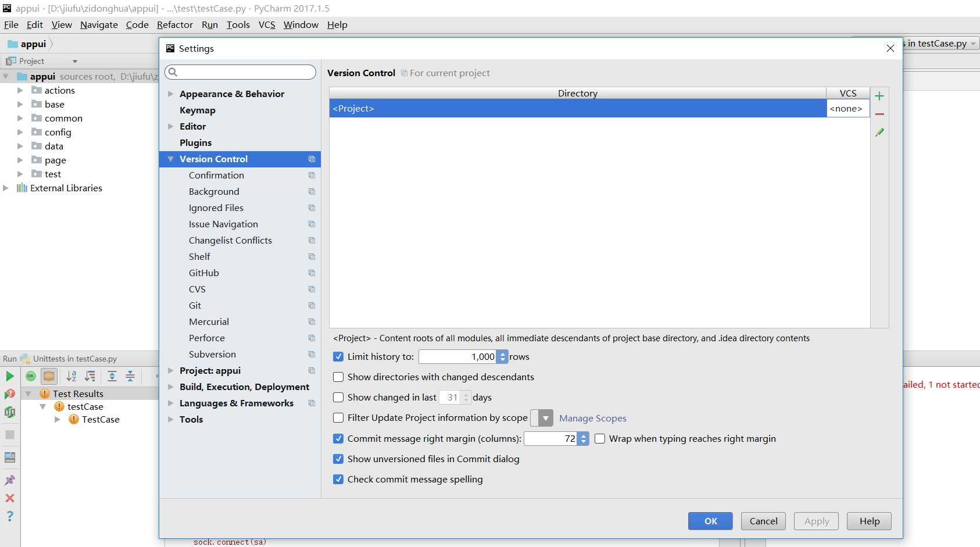Open the Refactor menu
Viewport: 980px width, 547px height.
point(174,24)
